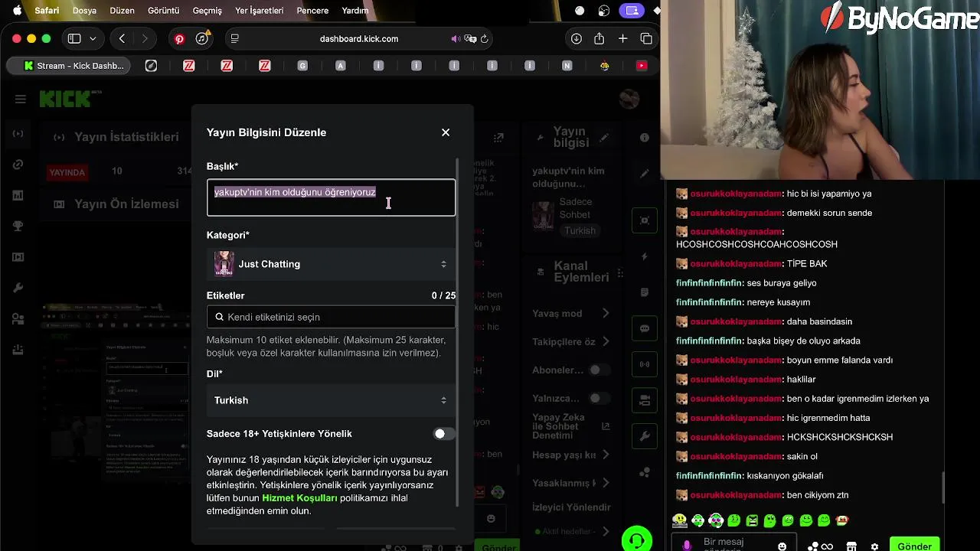Toggle the chat bubble panel icon

point(645,328)
